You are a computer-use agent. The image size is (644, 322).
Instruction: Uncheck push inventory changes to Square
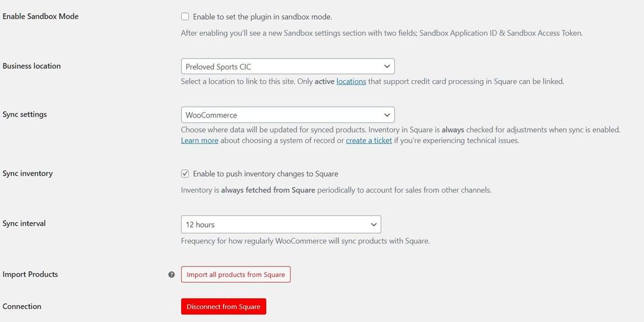[185, 174]
